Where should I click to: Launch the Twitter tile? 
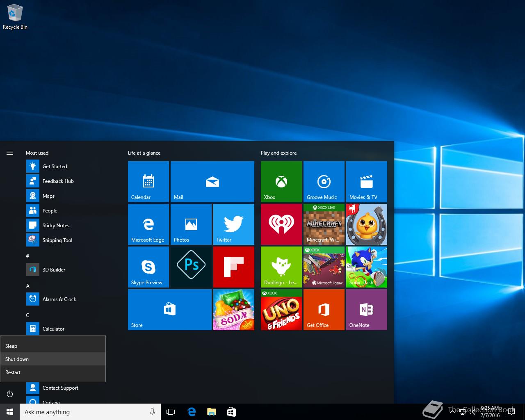pos(233,224)
